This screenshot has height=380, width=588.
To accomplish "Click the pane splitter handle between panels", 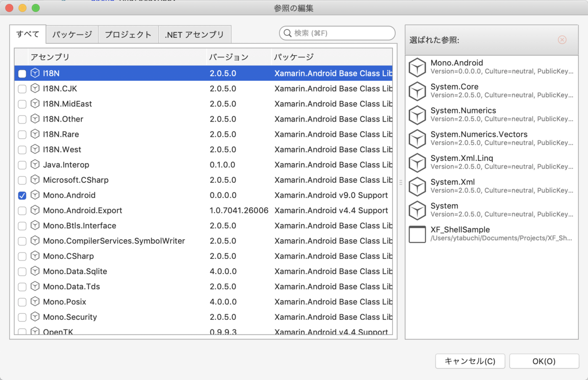I will coord(400,182).
